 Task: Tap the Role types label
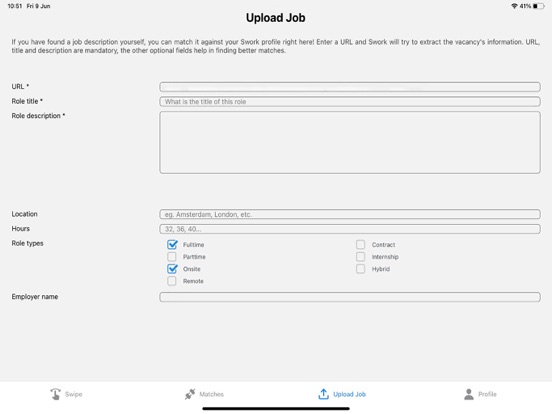[x=27, y=243]
